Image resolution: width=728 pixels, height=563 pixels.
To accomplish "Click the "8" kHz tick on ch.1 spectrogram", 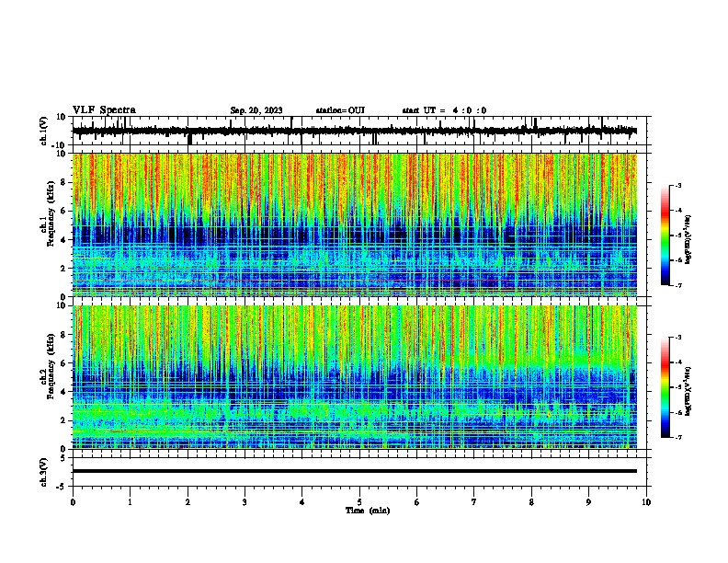I will click(64, 182).
